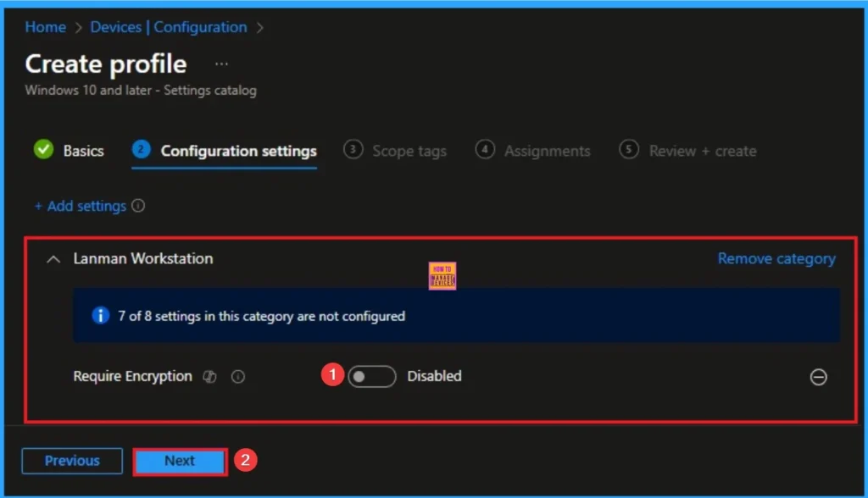868x498 pixels.
Task: Show Require Encryption info tooltip icon
Action: [x=238, y=377]
